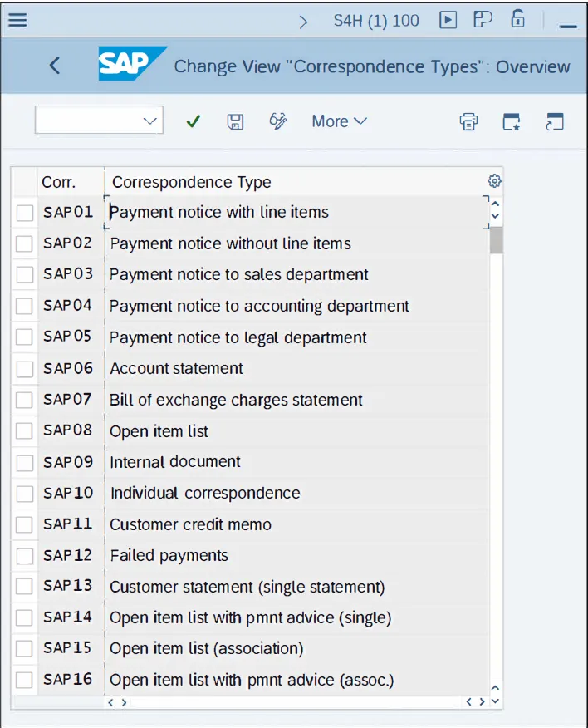Screen dimensions: 588x728
Task: Click the 'Account statement' cell
Action: tap(297, 369)
